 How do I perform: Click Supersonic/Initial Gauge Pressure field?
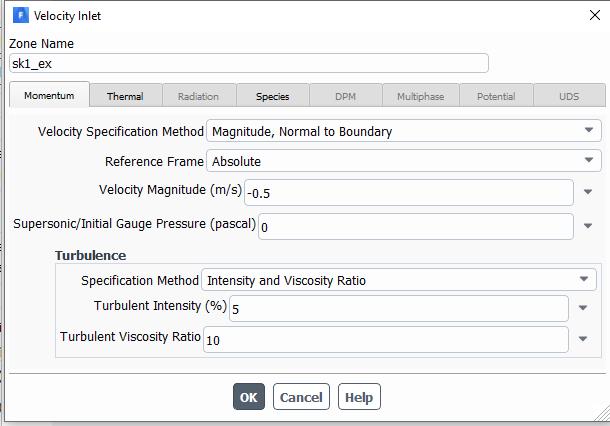click(x=415, y=227)
